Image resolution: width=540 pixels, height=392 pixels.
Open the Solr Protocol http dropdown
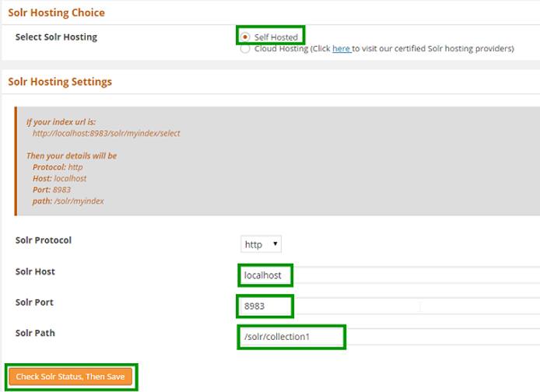261,244
